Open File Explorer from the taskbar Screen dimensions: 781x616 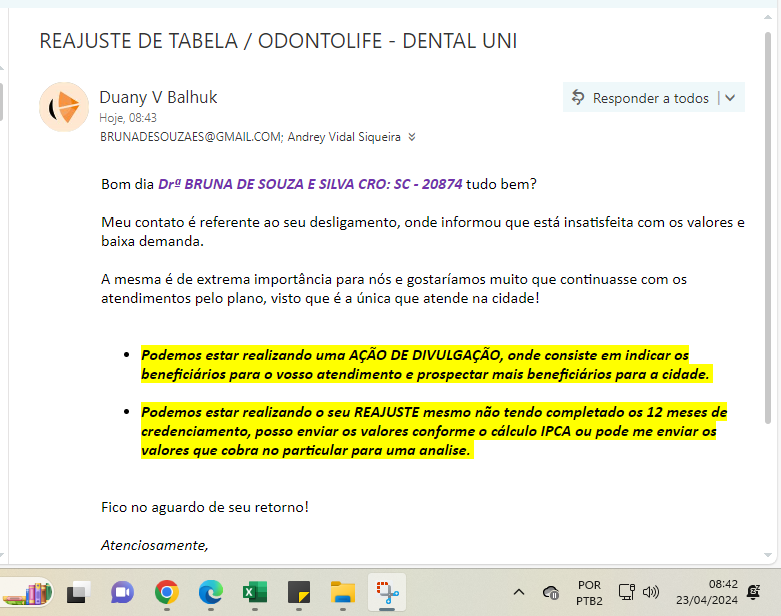click(x=343, y=593)
